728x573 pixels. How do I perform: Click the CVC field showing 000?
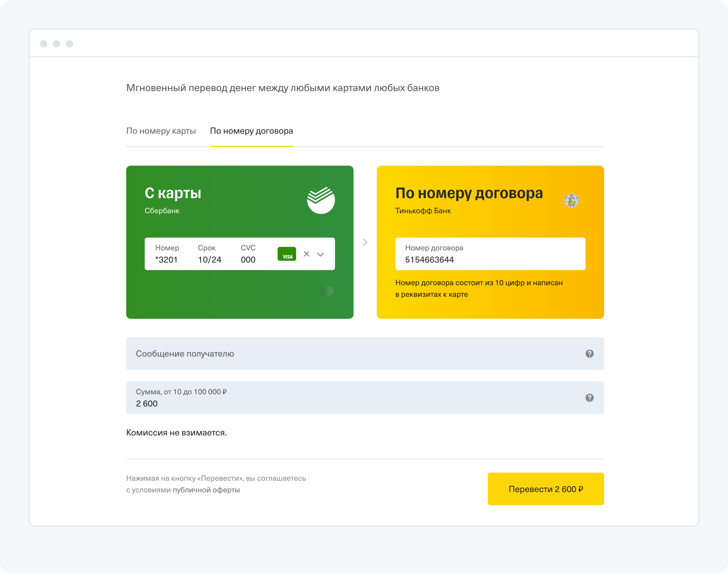tap(248, 254)
